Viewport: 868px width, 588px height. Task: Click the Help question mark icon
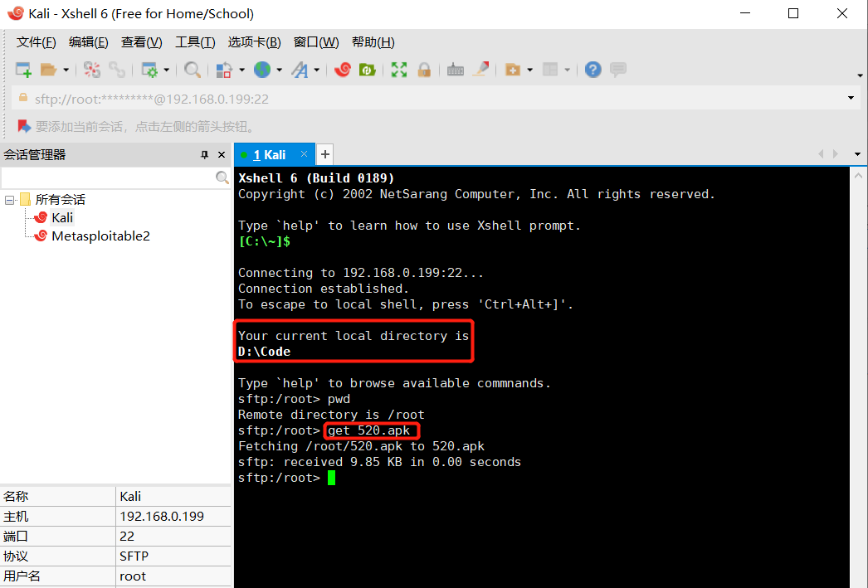click(592, 70)
